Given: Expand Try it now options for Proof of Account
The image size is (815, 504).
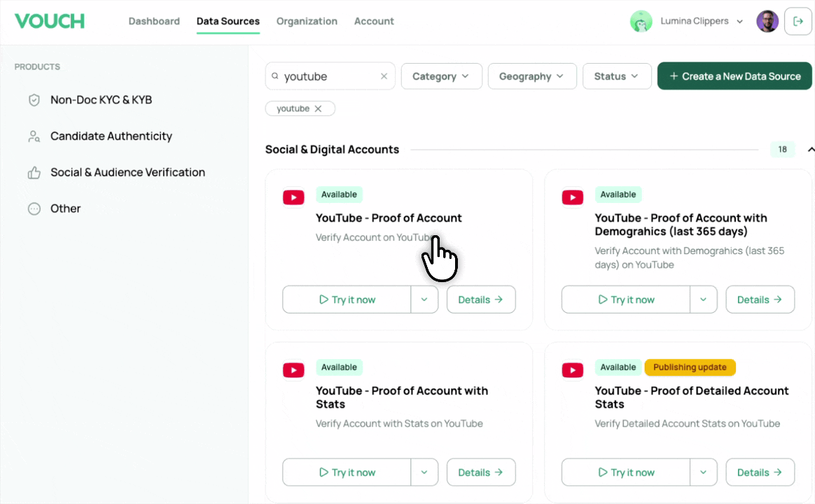Looking at the screenshot, I should [424, 300].
